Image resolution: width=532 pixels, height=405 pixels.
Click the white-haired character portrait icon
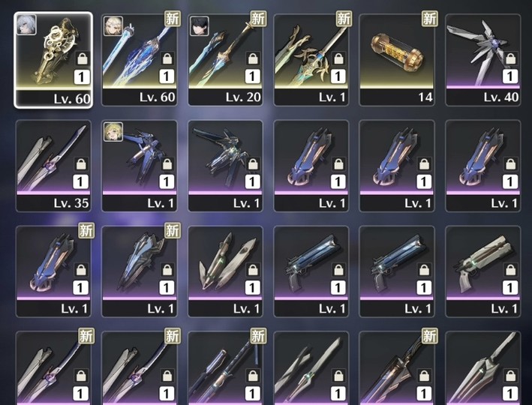[x=26, y=25]
